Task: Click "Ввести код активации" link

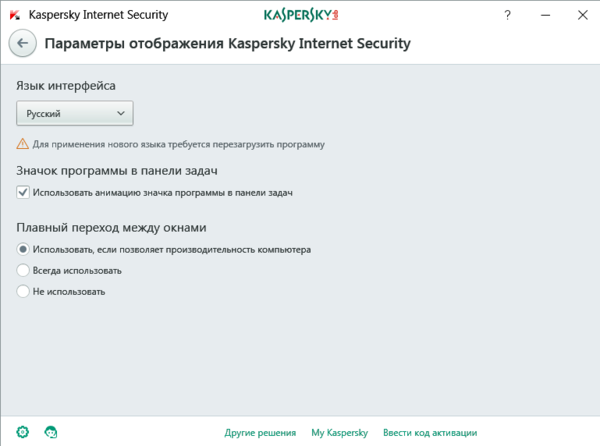Action: click(x=430, y=433)
